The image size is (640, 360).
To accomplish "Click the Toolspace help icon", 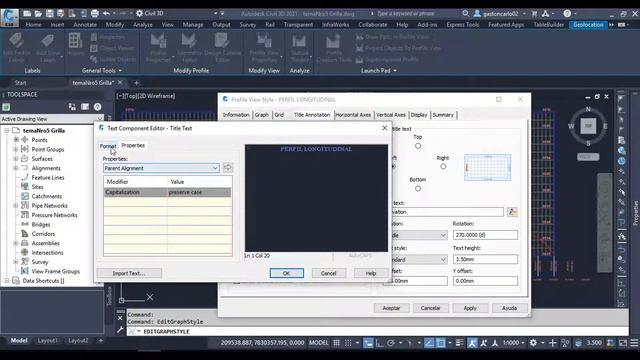I will pos(98,107).
